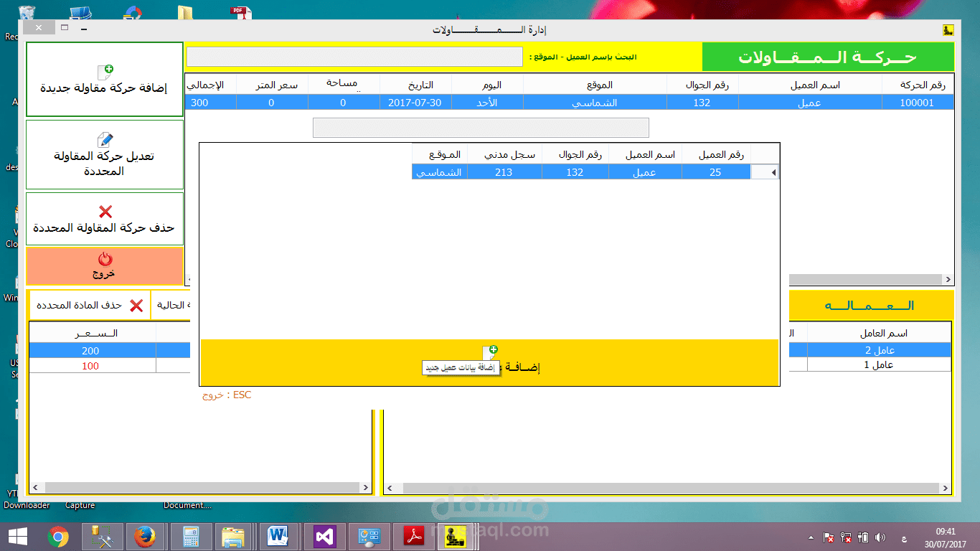Click تعديل حركة المقاولة المحددة button
Image resolution: width=980 pixels, height=551 pixels.
(105, 154)
